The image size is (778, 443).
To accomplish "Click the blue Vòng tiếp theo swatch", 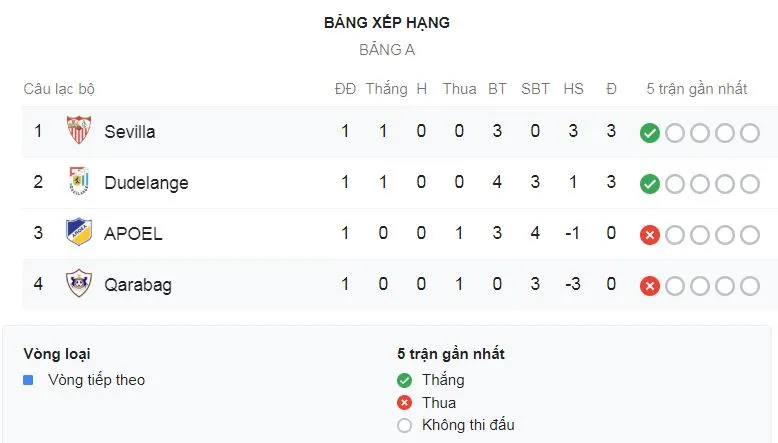I will (x=28, y=380).
